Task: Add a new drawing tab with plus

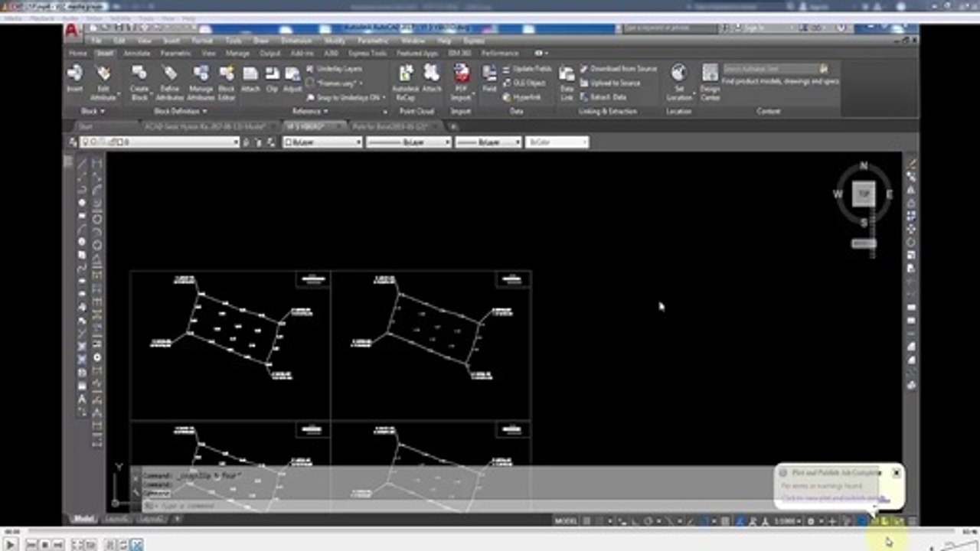Action: (x=453, y=126)
